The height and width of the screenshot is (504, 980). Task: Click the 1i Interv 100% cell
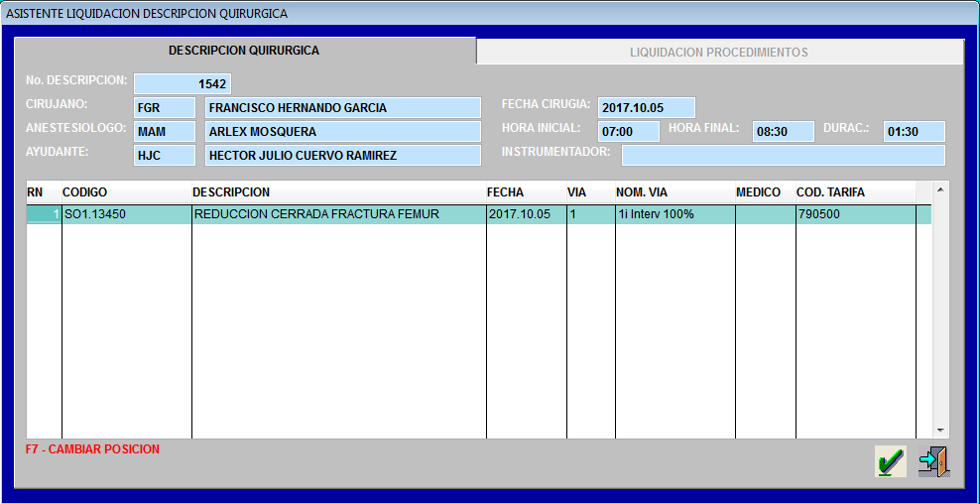click(x=675, y=214)
